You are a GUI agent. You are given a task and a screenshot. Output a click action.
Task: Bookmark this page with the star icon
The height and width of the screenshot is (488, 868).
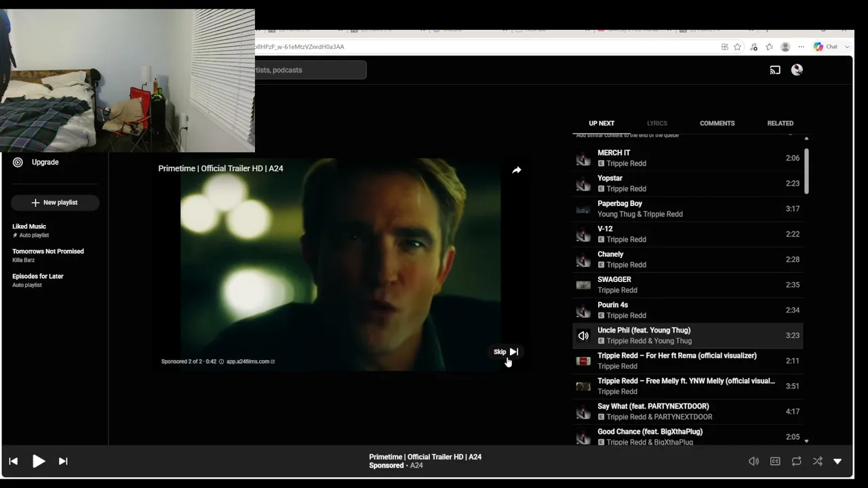point(737,47)
